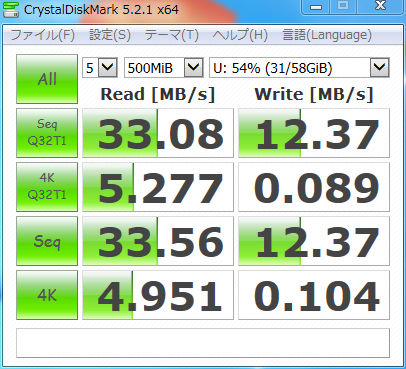Open the 設定(S) menu

[110, 35]
